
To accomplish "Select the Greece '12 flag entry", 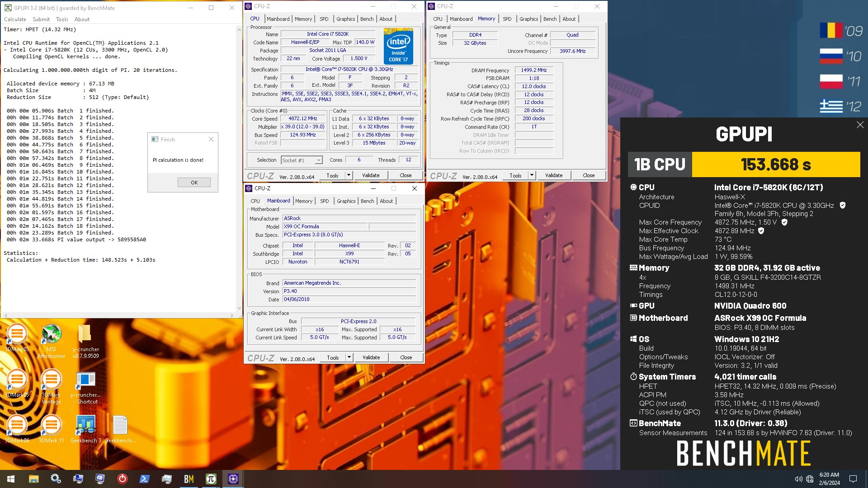I will tap(841, 106).
